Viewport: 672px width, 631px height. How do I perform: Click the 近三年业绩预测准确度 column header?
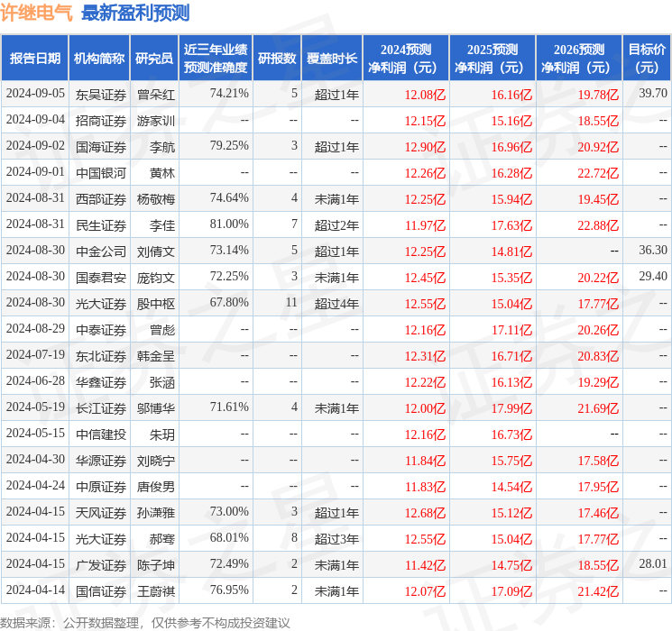[x=216, y=59]
